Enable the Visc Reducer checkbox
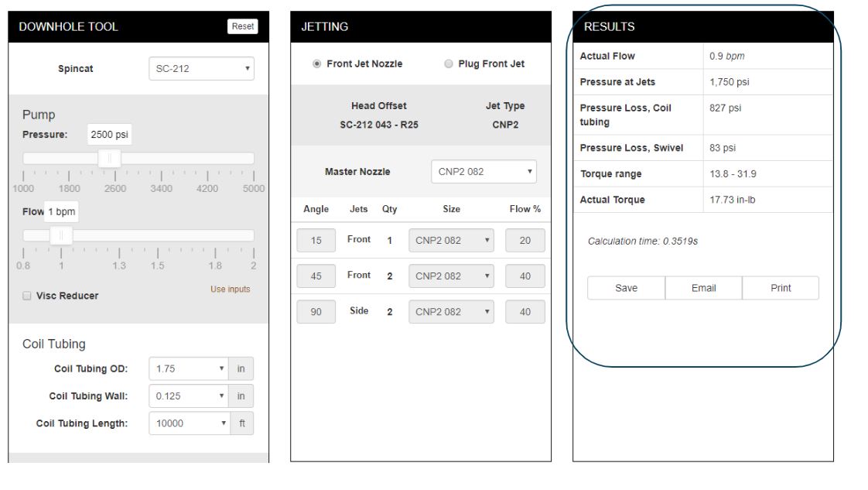 click(26, 296)
